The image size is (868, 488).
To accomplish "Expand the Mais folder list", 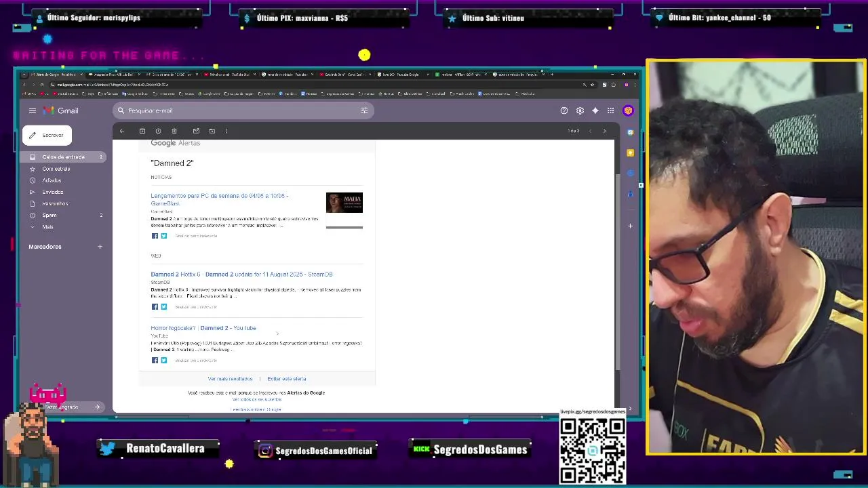I will 47,227.
